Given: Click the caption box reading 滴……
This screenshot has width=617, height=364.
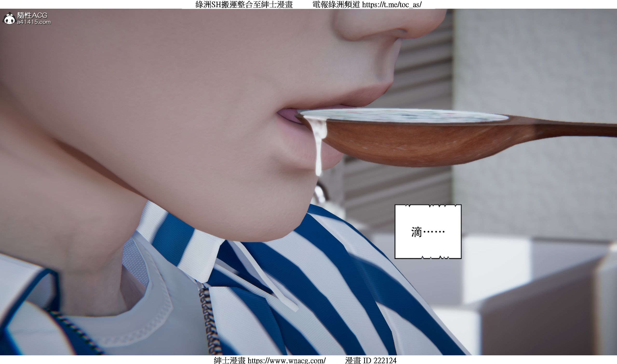Looking at the screenshot, I should tap(428, 232).
